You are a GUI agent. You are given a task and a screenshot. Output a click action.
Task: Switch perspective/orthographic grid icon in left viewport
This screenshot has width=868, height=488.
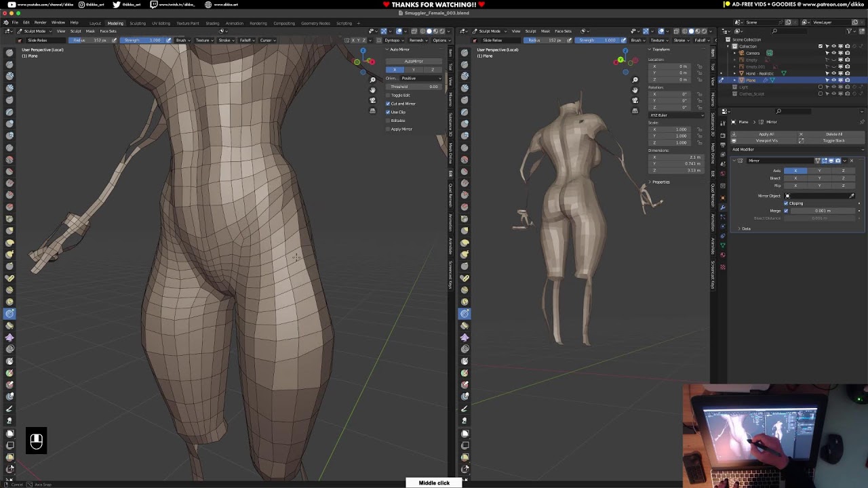[372, 110]
